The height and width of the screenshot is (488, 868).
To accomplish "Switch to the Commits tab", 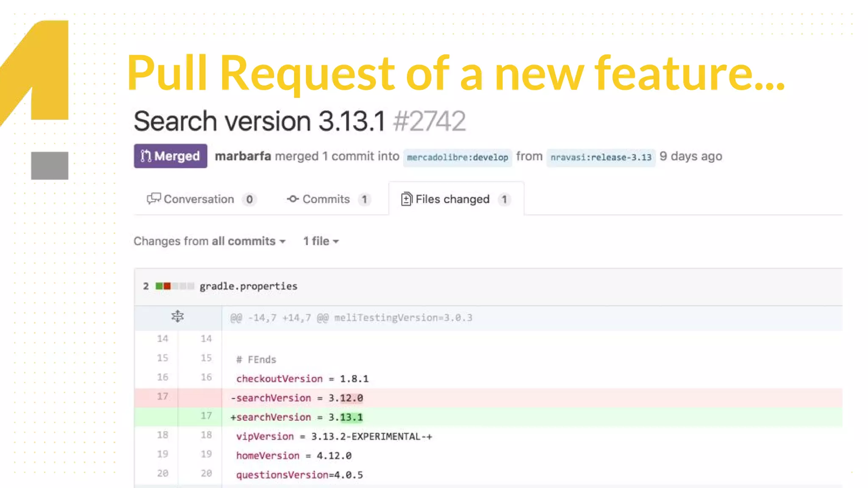I will coord(329,199).
